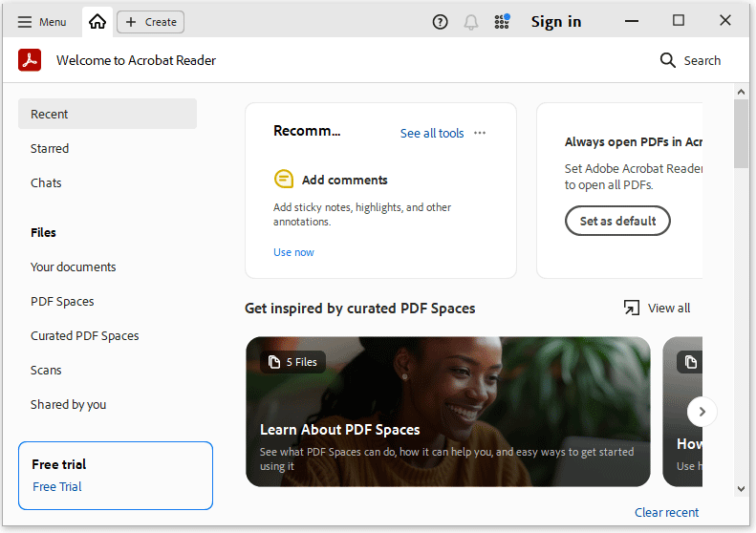
Task: Click Clear recent
Action: [x=666, y=512]
